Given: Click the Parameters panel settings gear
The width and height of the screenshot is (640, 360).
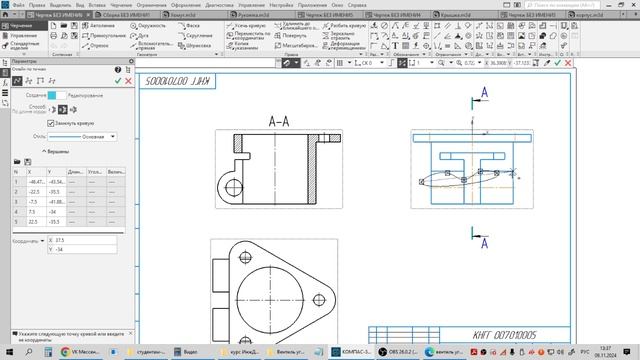Looking at the screenshot, I should coord(131,61).
